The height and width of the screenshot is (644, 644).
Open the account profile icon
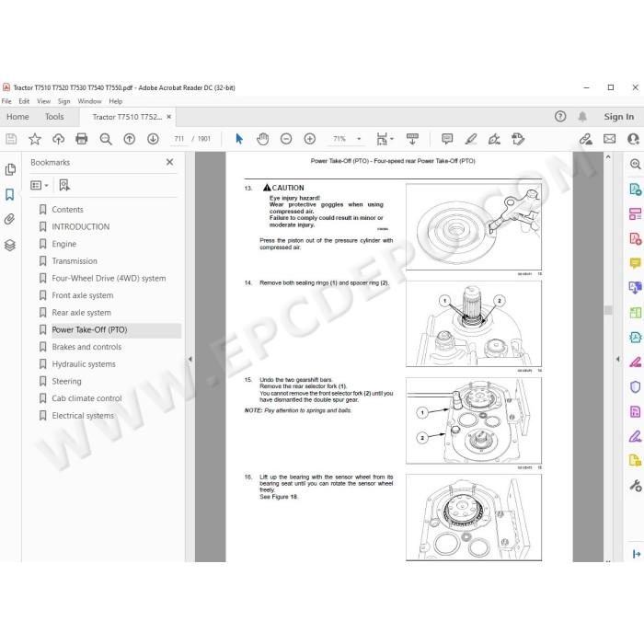point(633,139)
